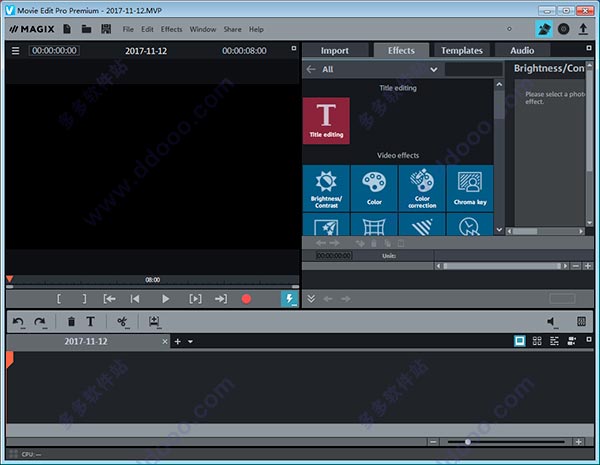Add a new movie with plus button

pyautogui.click(x=178, y=341)
